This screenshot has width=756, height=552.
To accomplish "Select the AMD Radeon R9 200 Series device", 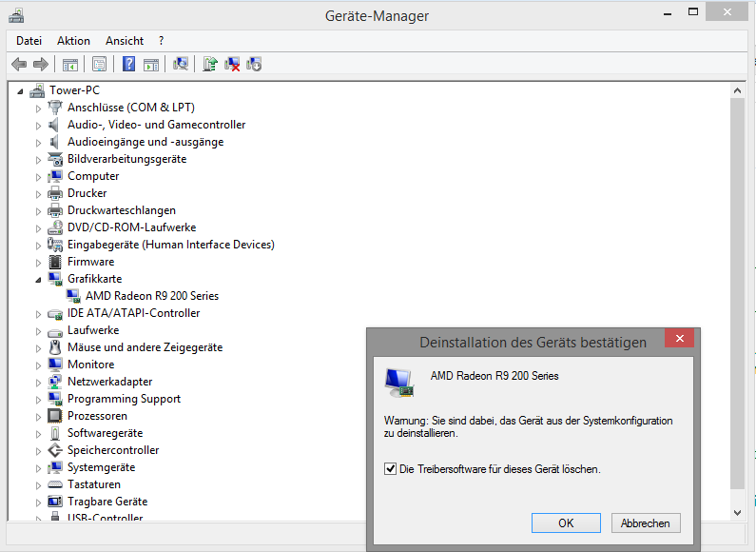I will click(x=152, y=296).
